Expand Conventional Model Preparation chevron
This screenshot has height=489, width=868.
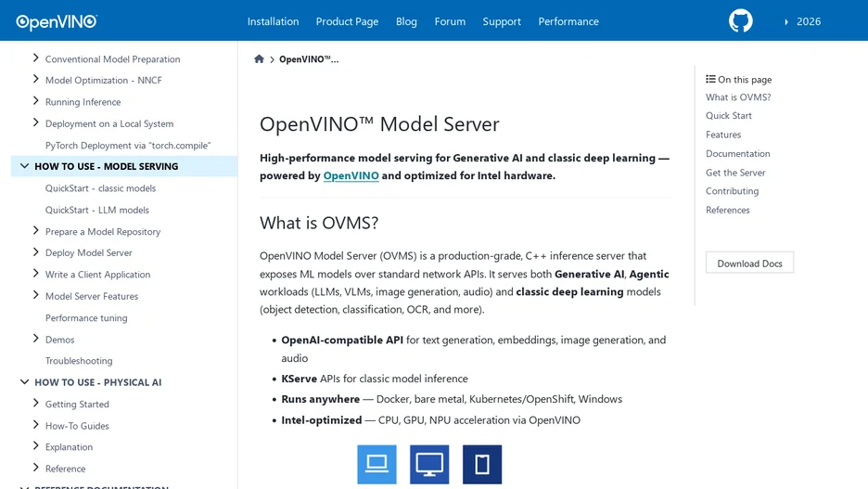tap(35, 58)
